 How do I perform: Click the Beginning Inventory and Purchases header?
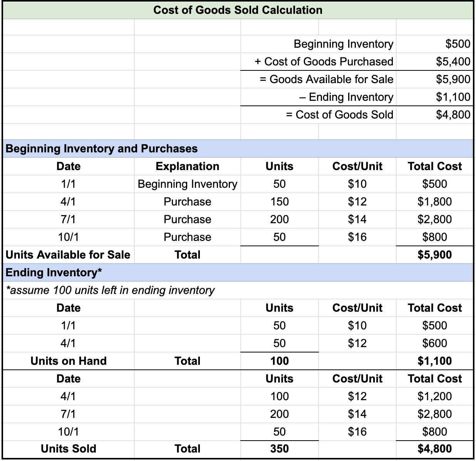(x=102, y=149)
